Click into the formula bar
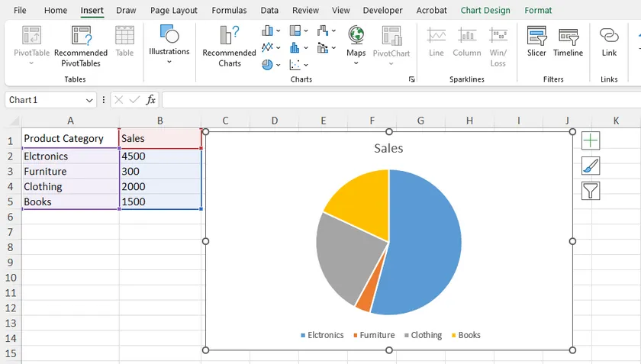Image resolution: width=641 pixels, height=364 pixels. tap(401, 100)
